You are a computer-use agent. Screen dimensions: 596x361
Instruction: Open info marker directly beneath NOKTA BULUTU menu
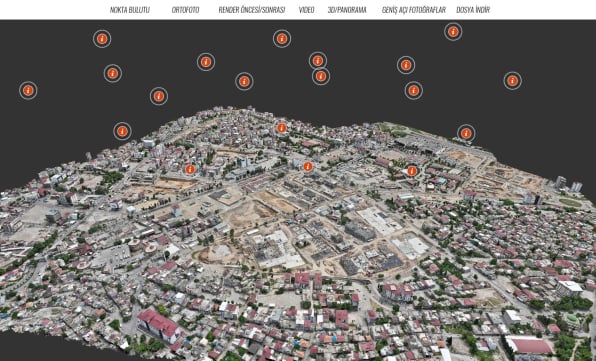click(102, 39)
